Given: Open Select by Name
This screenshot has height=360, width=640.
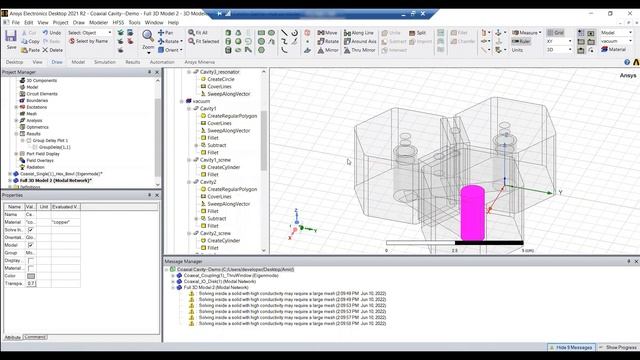Looking at the screenshot, I should click(x=89, y=41).
